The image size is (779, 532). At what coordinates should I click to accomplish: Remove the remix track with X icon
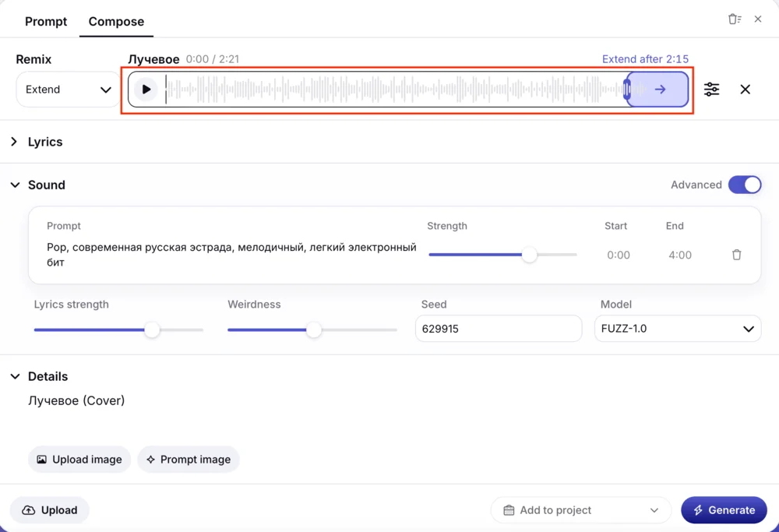coord(745,90)
